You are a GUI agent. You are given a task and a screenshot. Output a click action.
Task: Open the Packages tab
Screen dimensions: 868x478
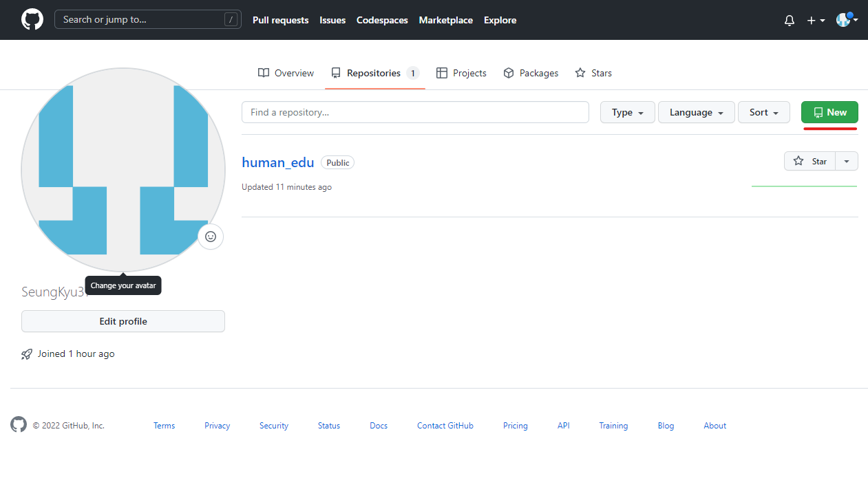pyautogui.click(x=531, y=73)
